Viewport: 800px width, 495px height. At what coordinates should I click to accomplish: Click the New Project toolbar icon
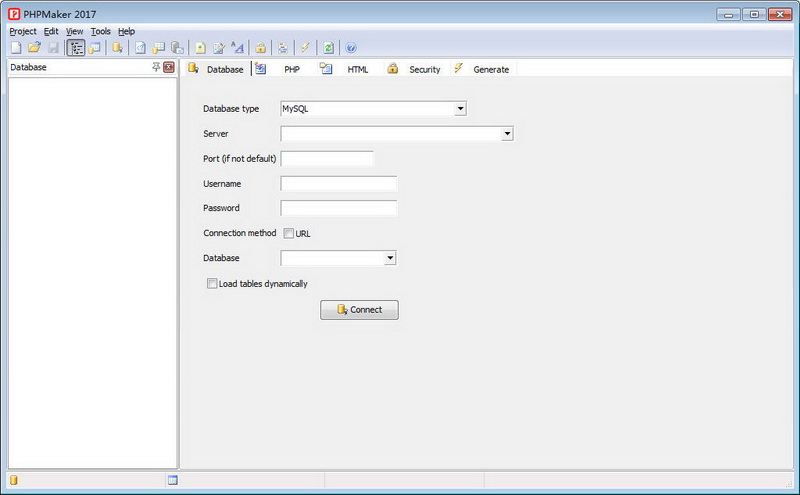pos(15,47)
